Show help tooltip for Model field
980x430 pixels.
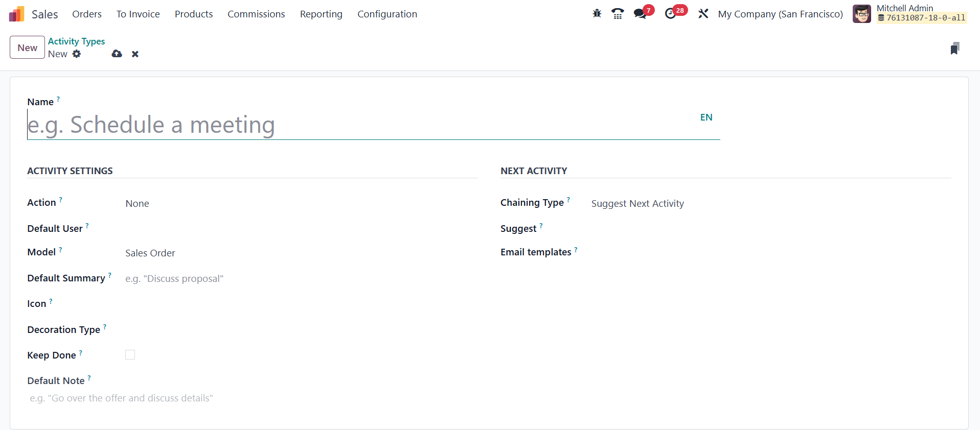coord(61,250)
